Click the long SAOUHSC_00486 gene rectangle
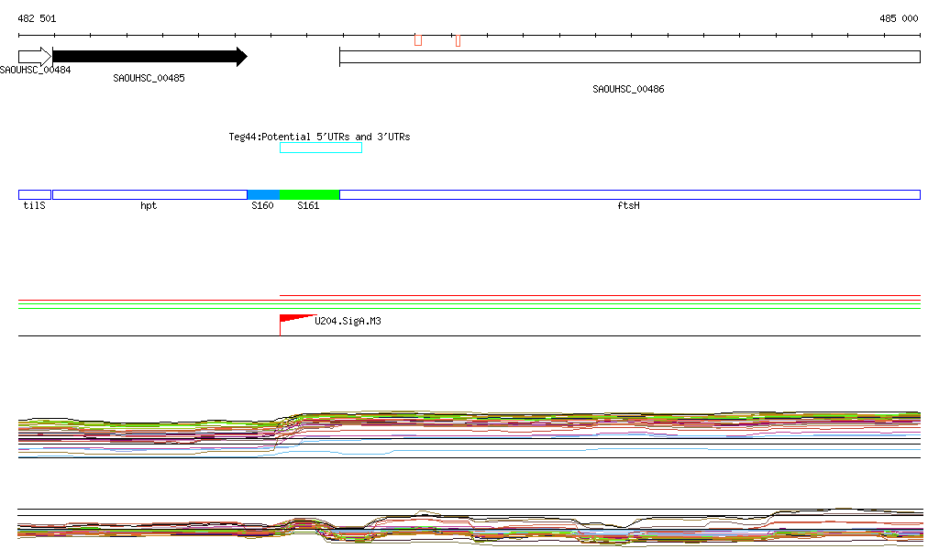Screen dimensions: 939x560 tap(629, 57)
